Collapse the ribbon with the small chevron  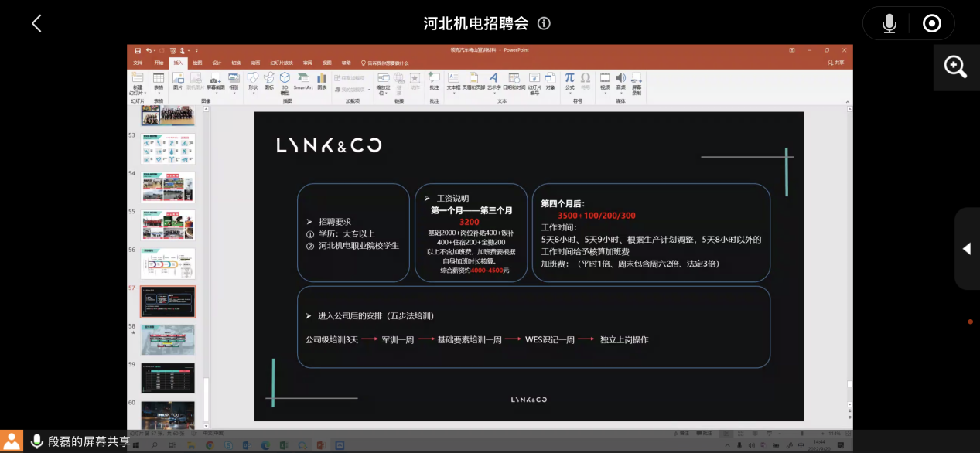[x=849, y=101]
